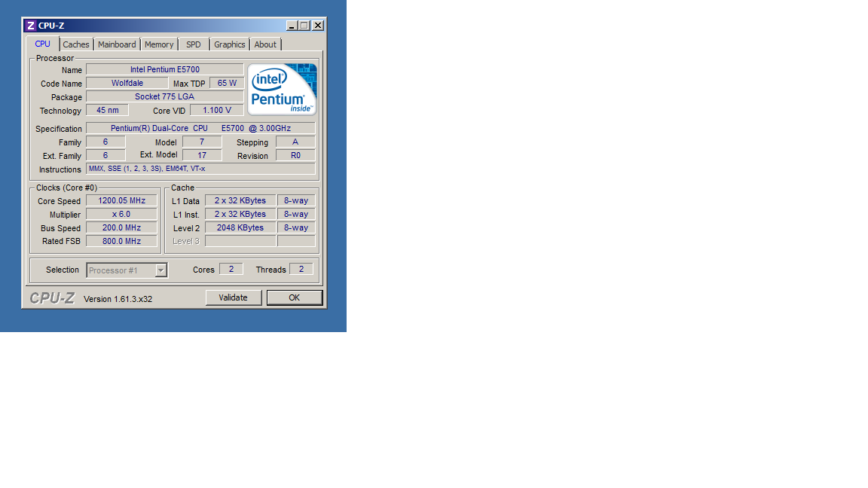Switch to the Graphics tab
This screenshot has width=868, height=488.
pos(230,44)
